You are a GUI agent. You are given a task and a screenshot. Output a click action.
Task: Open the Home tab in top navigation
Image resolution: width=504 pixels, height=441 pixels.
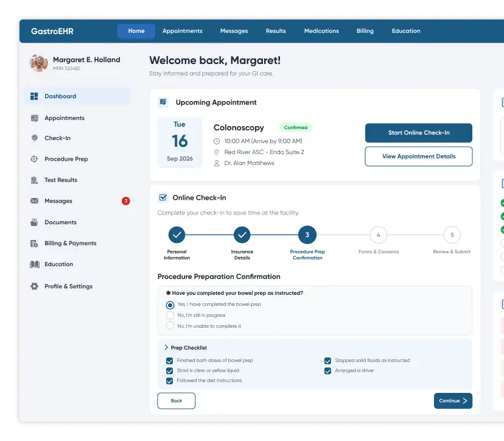tap(136, 31)
